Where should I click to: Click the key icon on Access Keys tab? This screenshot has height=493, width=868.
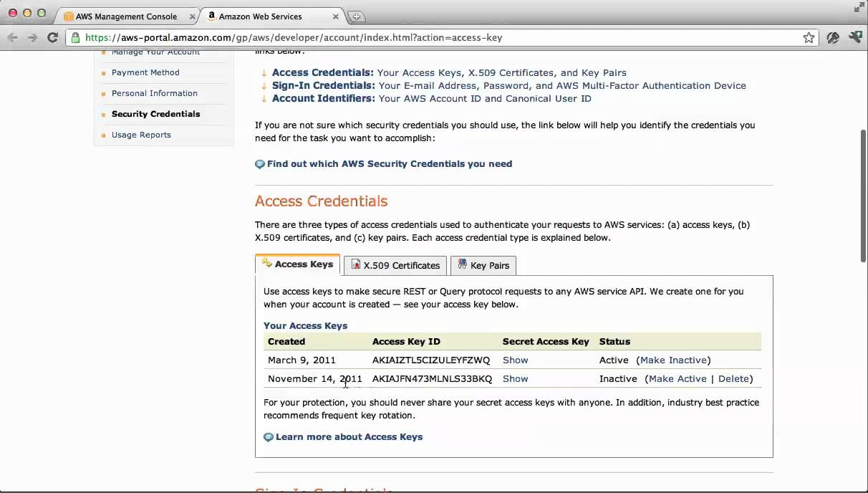[267, 263]
